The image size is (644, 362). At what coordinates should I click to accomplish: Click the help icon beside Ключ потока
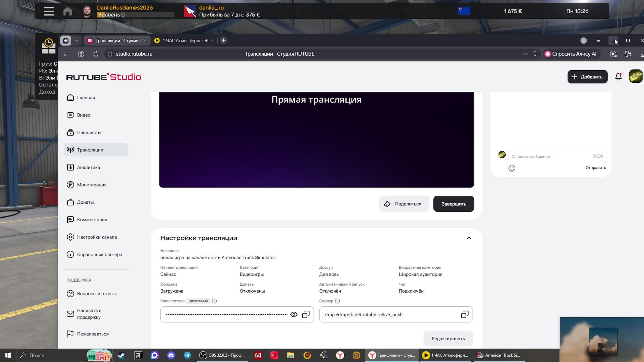(214, 301)
